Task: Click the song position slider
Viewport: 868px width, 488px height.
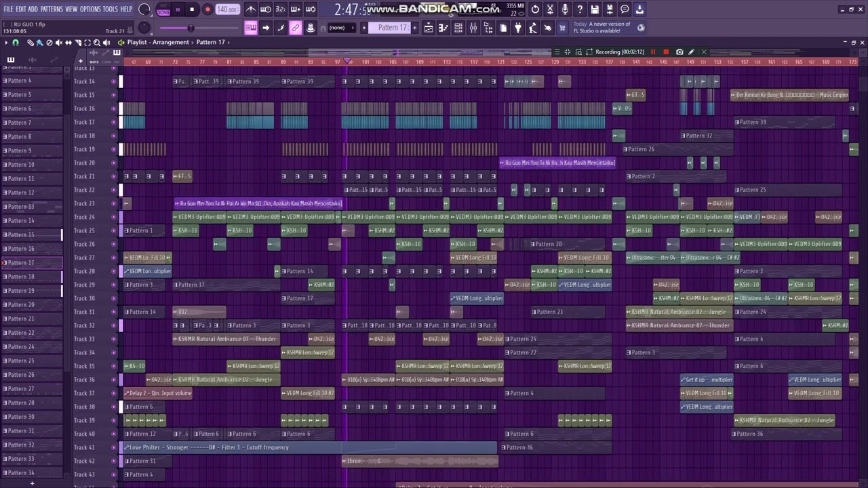Action: pos(200,28)
